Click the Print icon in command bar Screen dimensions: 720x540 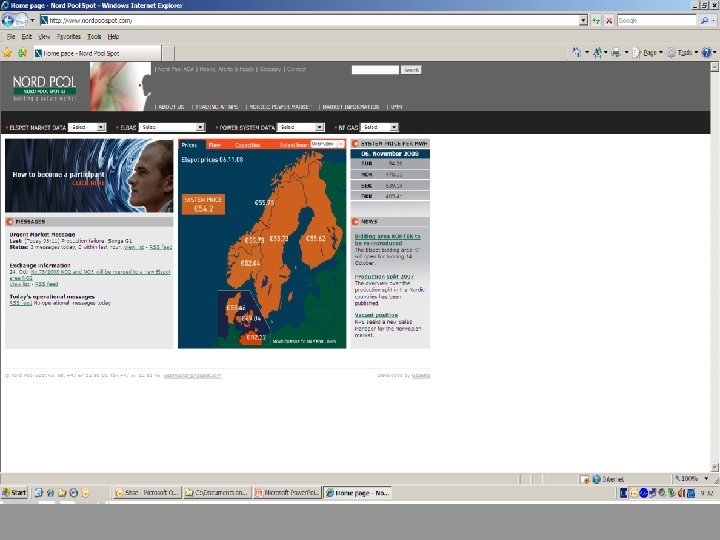(x=616, y=53)
